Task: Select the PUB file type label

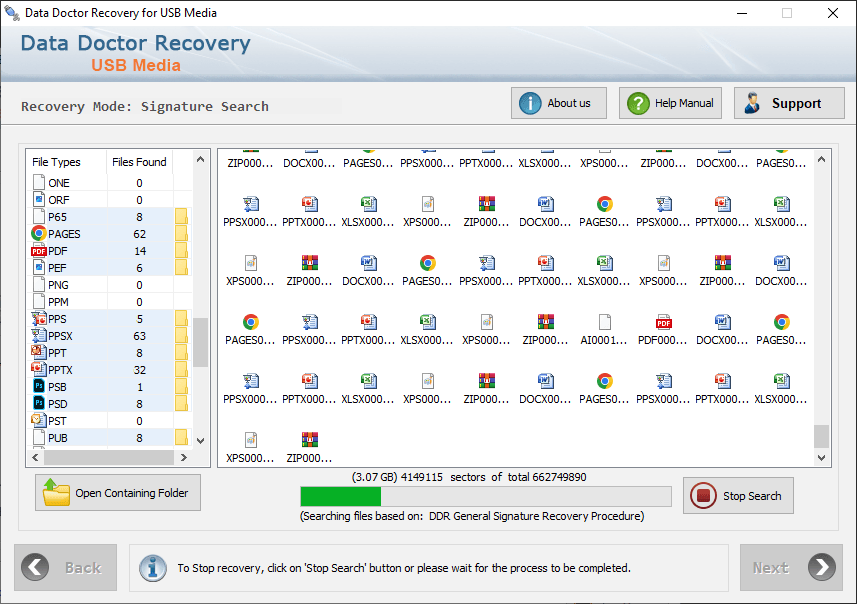Action: [x=58, y=438]
